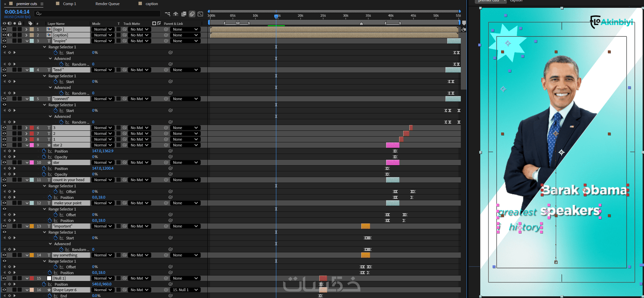Open blend Mode dropdown for logo layer
This screenshot has height=298, width=644.
[x=102, y=29]
